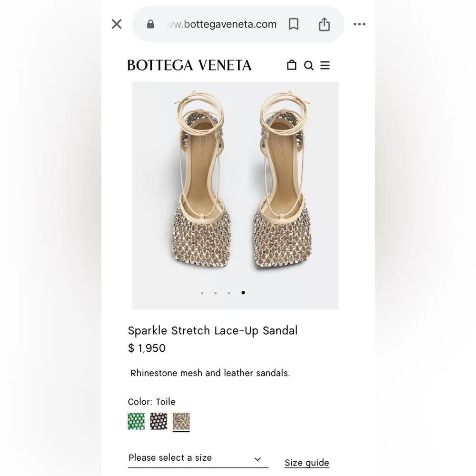Open the browser three-dot overflow icon
Viewport: 476px width, 476px height.
(359, 24)
